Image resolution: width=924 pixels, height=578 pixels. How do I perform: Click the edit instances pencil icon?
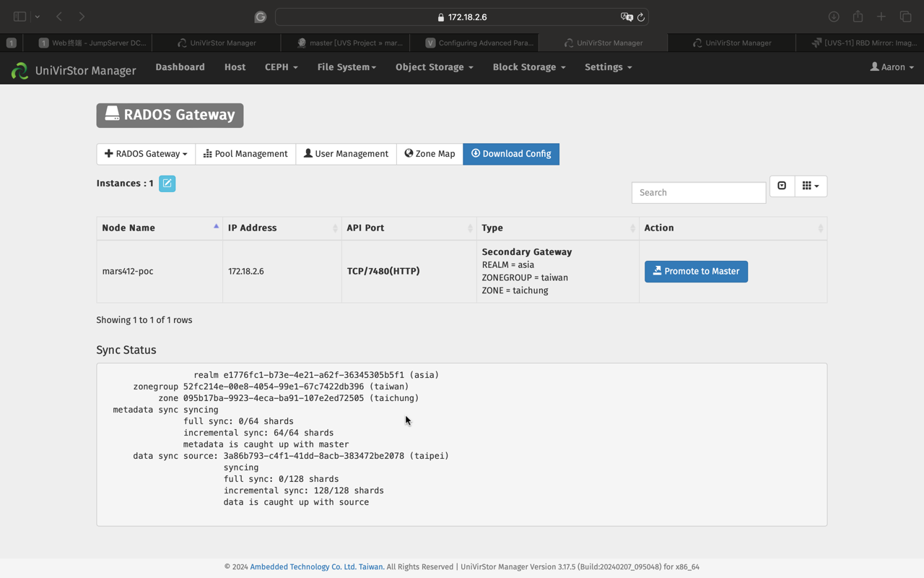pyautogui.click(x=167, y=184)
